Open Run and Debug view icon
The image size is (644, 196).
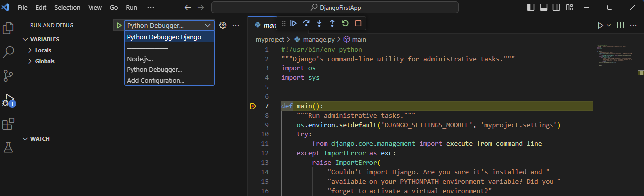tap(8, 100)
